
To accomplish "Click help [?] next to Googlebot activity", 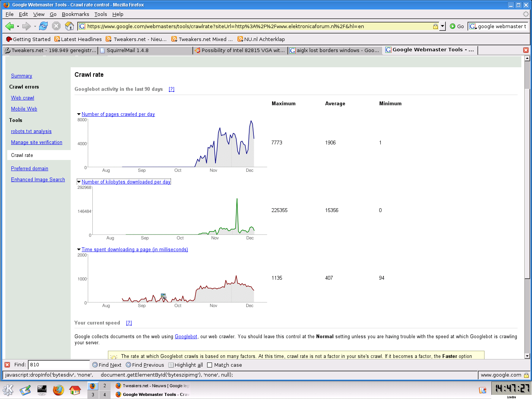I will coord(171,89).
